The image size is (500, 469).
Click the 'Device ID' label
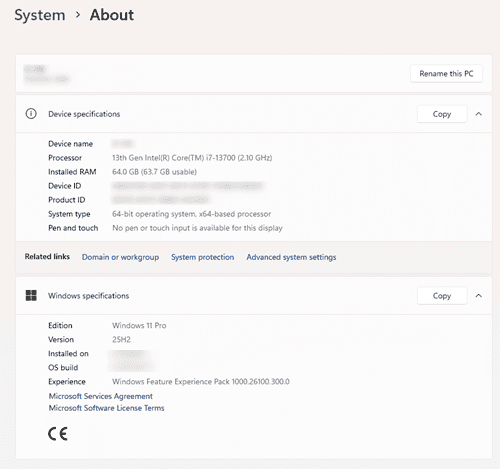click(x=65, y=186)
